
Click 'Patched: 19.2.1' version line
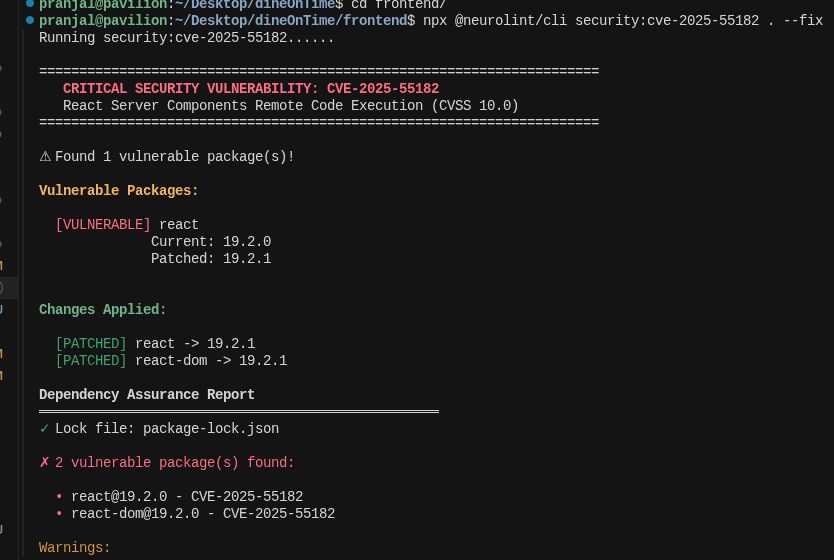tap(211, 258)
